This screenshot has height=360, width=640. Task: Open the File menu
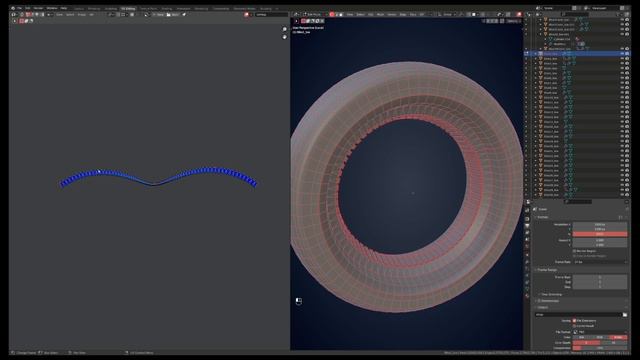[x=19, y=8]
